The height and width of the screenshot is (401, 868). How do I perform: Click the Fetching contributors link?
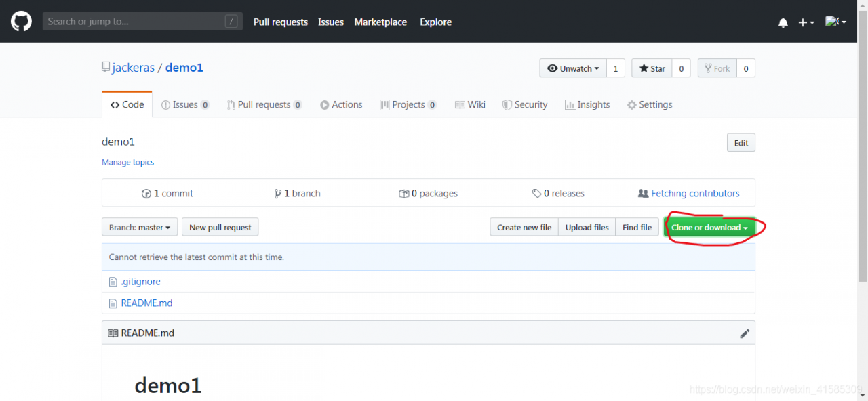[x=695, y=194]
